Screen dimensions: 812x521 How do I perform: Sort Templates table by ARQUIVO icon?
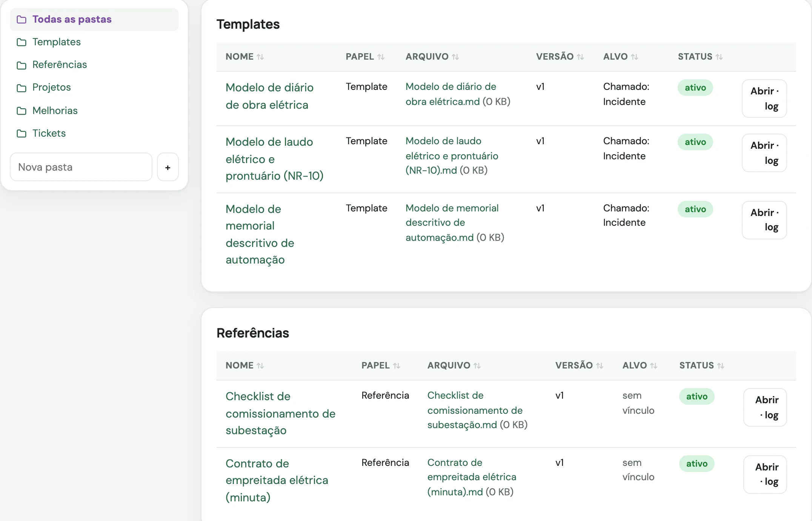(455, 57)
